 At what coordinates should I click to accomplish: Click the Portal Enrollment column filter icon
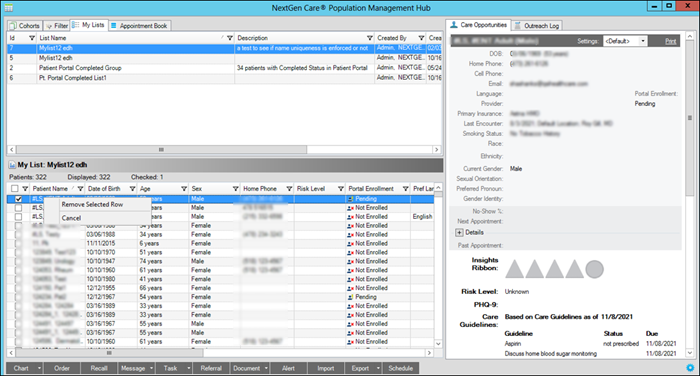[405, 189]
